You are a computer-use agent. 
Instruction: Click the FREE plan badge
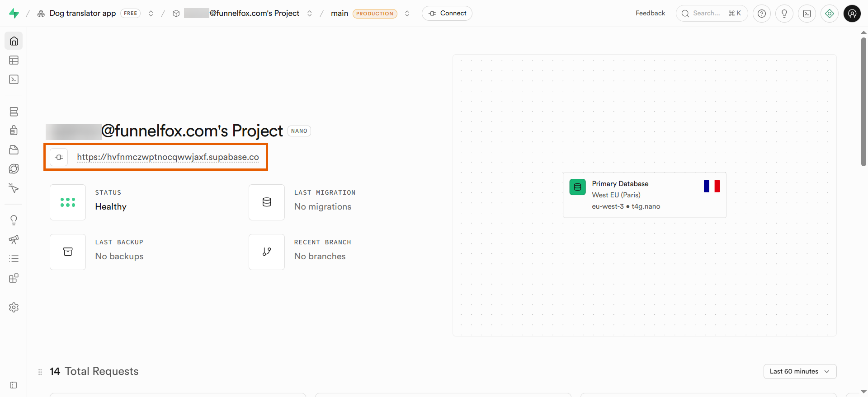(x=130, y=14)
